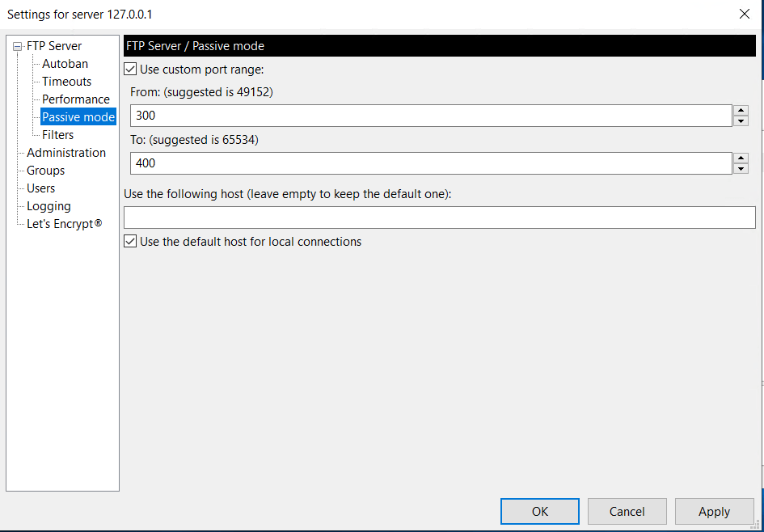This screenshot has height=532, width=764.
Task: Uncheck Use custom port range
Action: (130, 69)
